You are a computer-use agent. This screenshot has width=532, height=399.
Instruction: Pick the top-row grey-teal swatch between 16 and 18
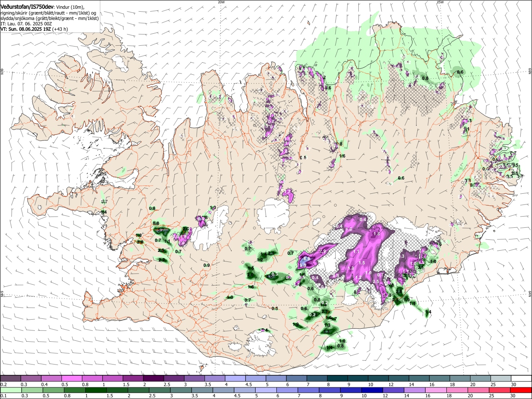(440, 378)
